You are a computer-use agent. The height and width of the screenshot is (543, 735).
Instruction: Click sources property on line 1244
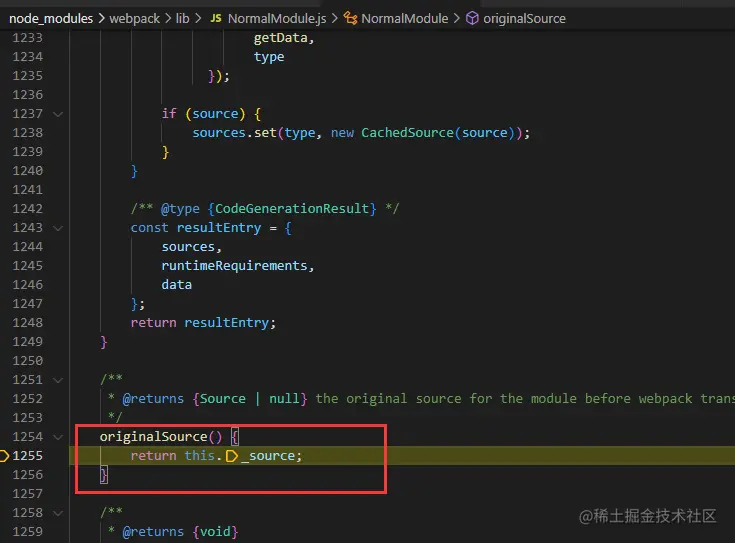point(188,247)
